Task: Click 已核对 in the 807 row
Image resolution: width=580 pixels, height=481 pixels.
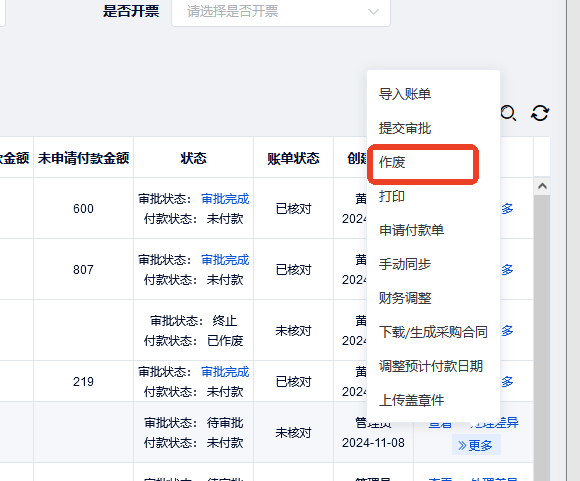Action: pos(293,270)
